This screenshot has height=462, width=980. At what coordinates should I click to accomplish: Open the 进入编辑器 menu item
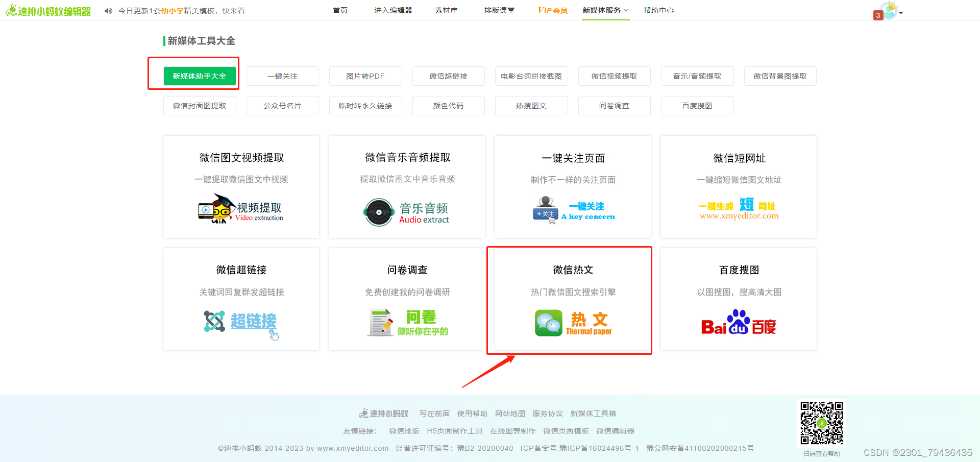(x=393, y=10)
